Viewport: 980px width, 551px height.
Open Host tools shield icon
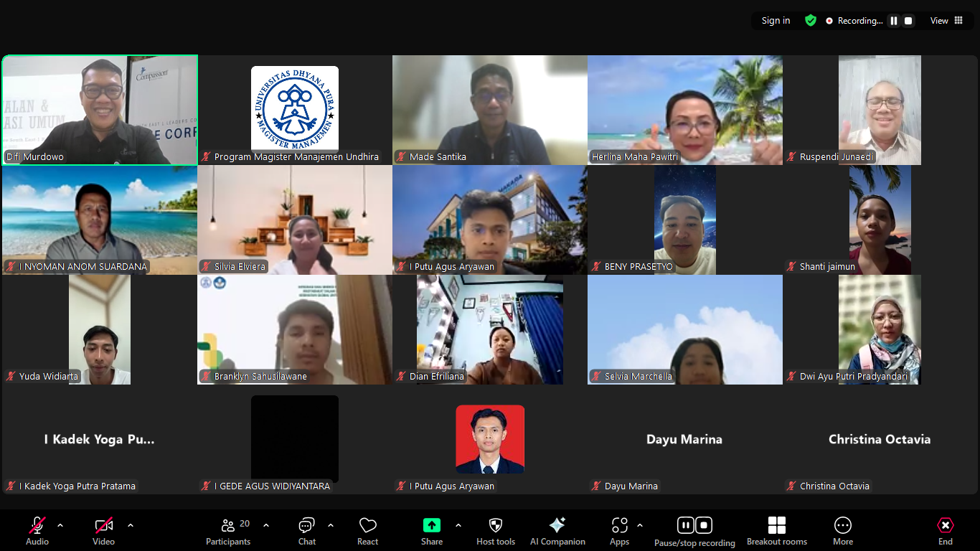coord(495,525)
